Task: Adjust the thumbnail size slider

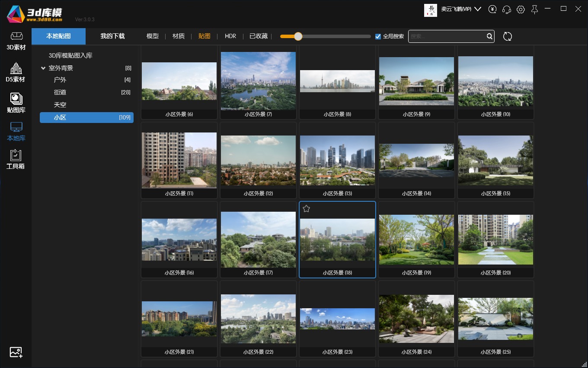Action: 298,36
